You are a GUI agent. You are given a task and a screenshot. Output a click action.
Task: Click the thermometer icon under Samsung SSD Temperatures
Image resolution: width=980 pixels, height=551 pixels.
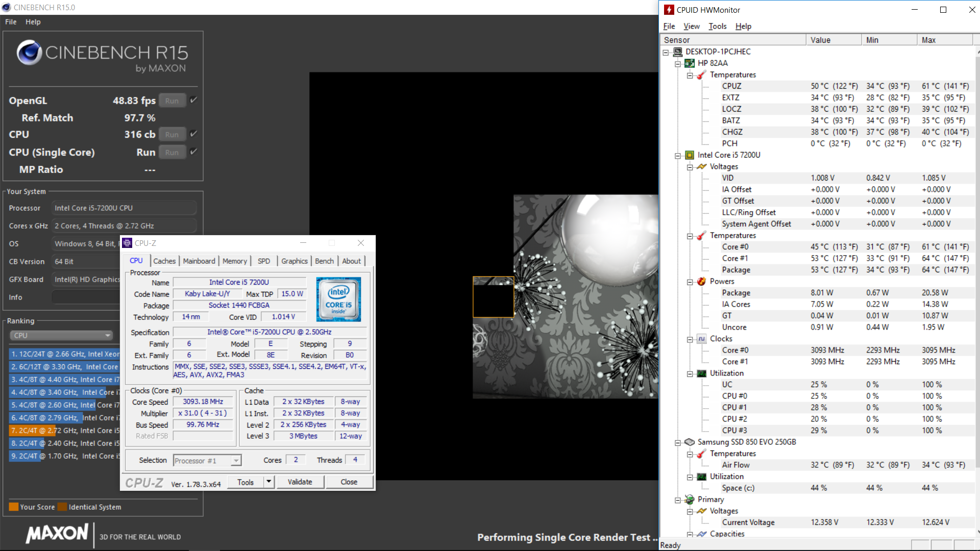tap(702, 454)
